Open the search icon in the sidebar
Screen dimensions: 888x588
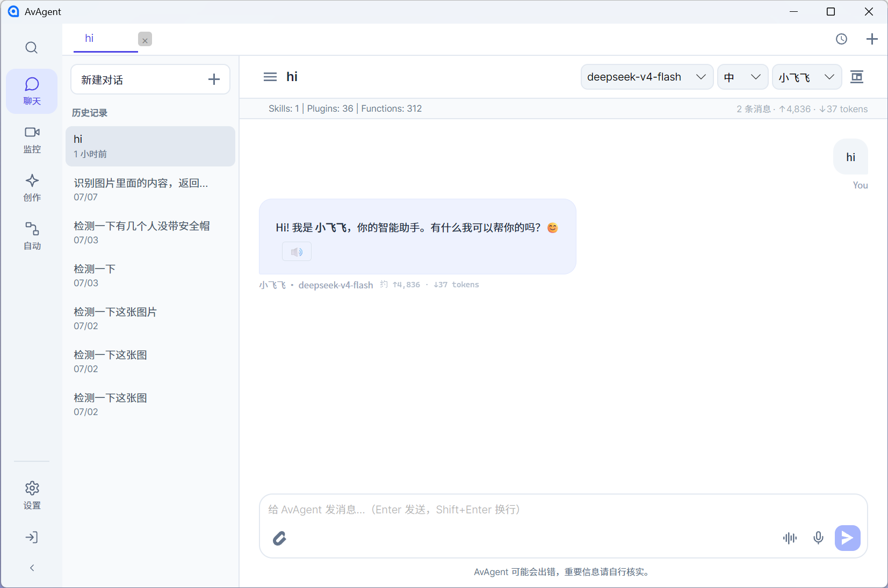coord(32,48)
